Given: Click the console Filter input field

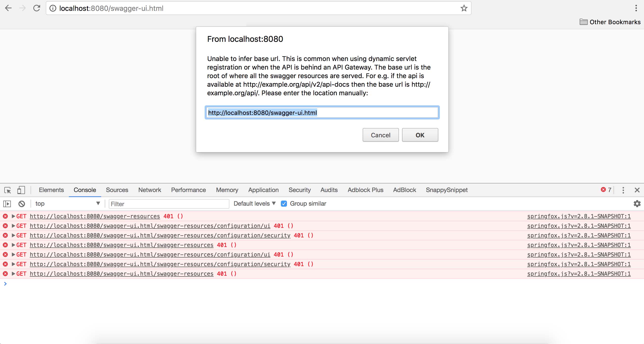Looking at the screenshot, I should (x=169, y=204).
